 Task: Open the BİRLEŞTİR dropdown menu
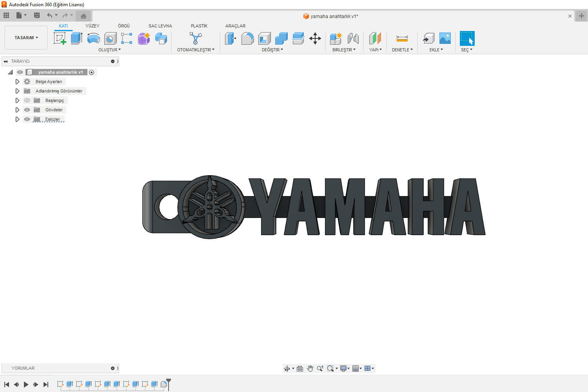coord(344,50)
